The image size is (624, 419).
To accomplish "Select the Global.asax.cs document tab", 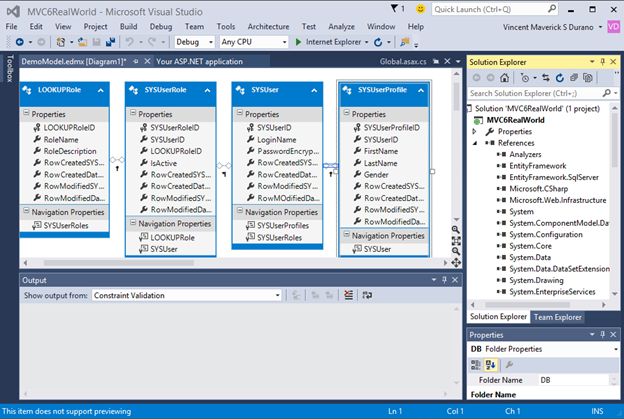I will click(401, 60).
